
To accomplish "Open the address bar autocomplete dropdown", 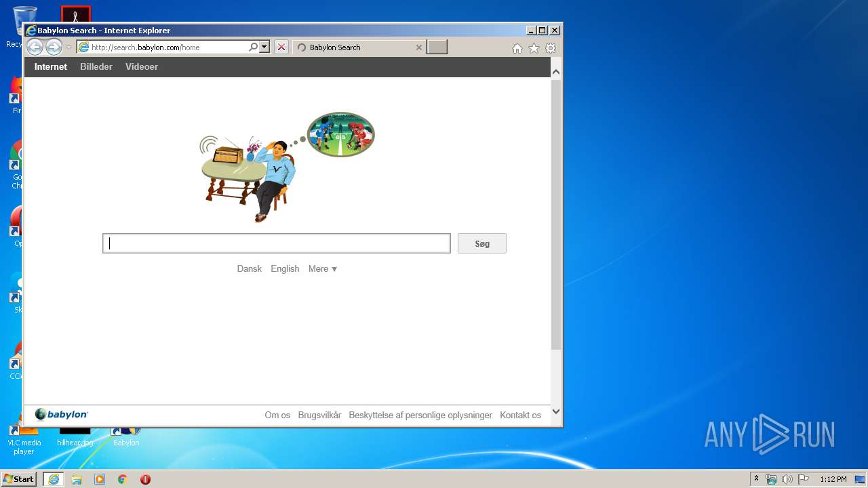I will point(264,47).
